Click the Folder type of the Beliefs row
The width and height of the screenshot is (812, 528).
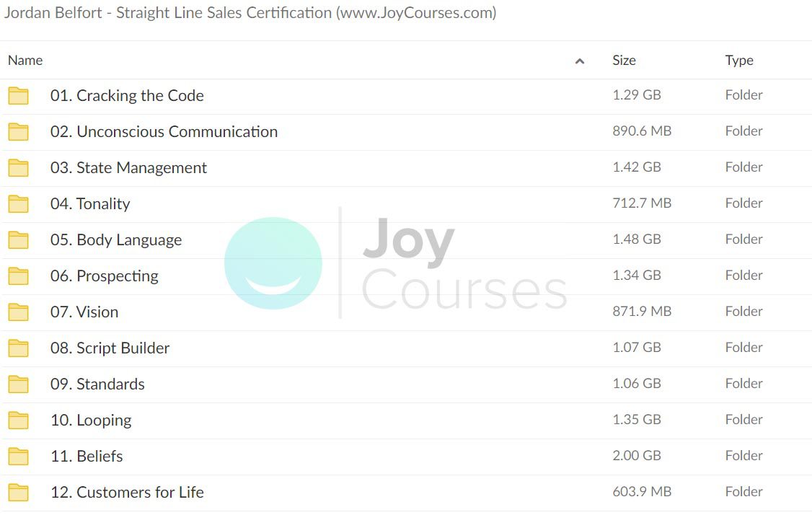point(743,455)
